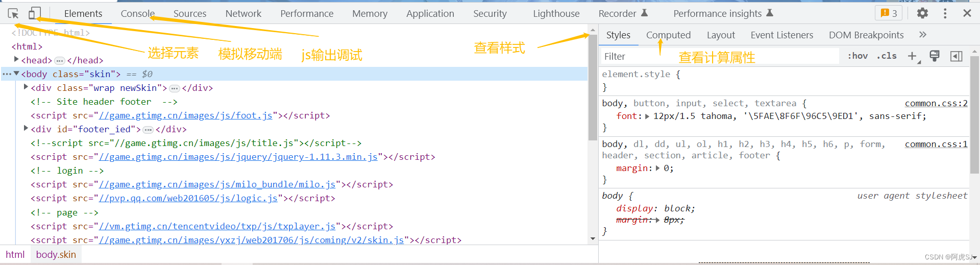Switch to the Console tab
980x265 pixels.
[x=137, y=14]
